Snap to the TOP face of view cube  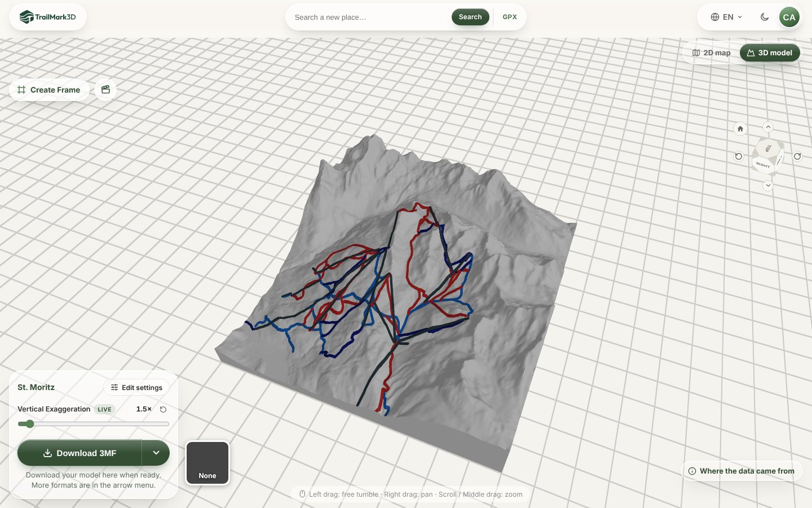coord(768,148)
